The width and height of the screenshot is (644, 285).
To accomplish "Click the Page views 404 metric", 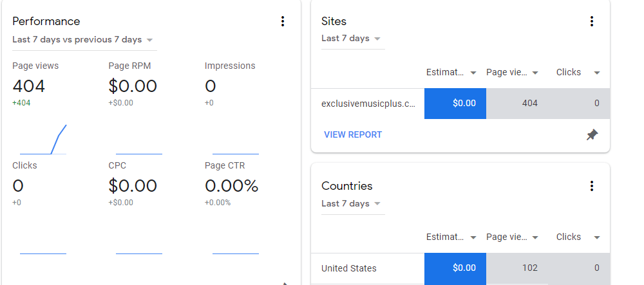I will [x=29, y=86].
